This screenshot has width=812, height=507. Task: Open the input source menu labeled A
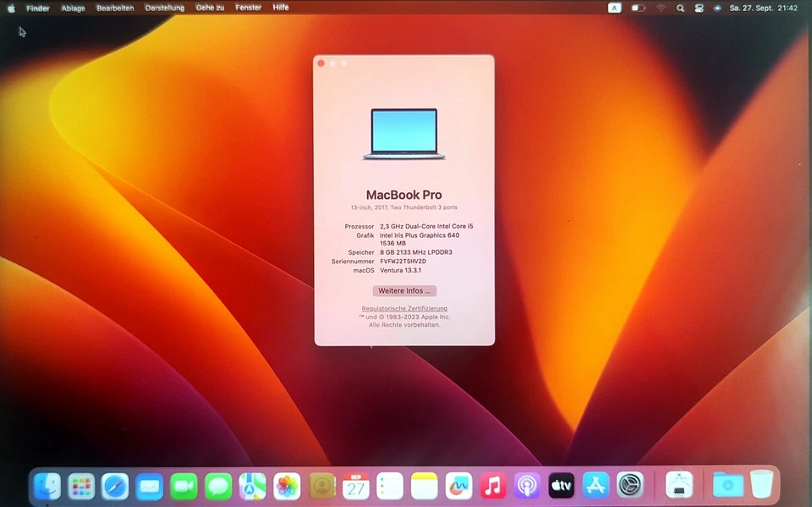[x=615, y=8]
